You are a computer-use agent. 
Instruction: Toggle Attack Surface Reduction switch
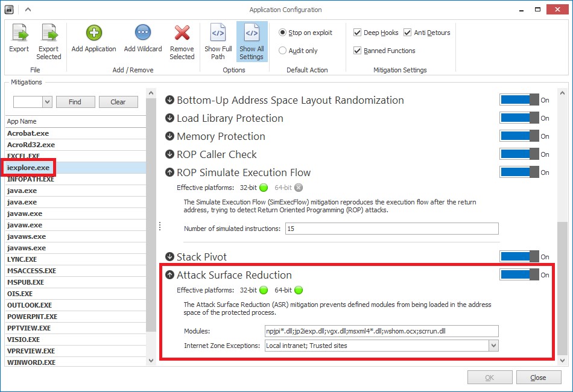coord(519,275)
